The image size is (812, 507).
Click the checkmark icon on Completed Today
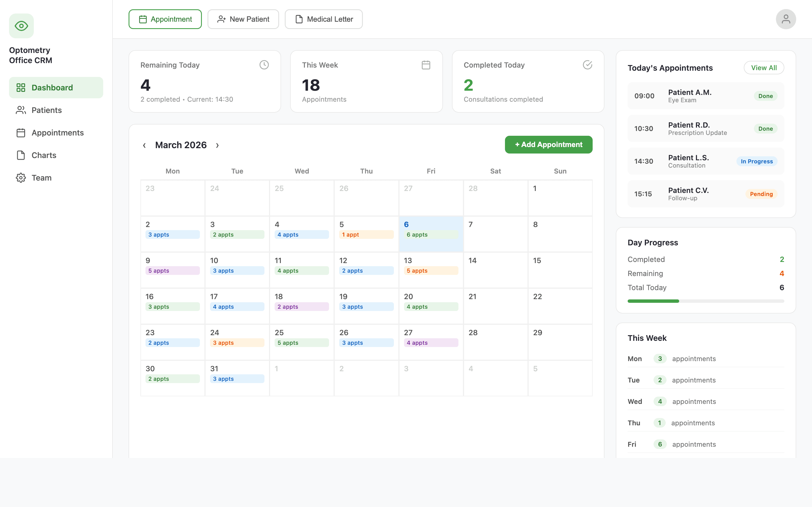pos(587,65)
